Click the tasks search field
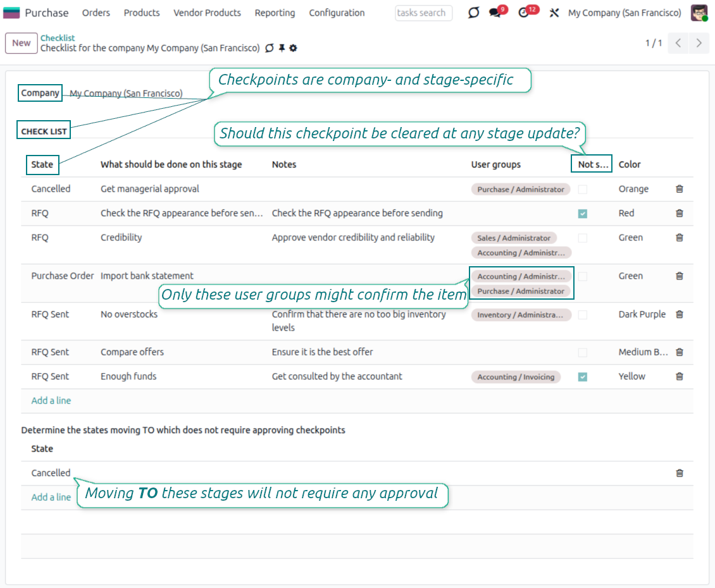 pos(423,13)
